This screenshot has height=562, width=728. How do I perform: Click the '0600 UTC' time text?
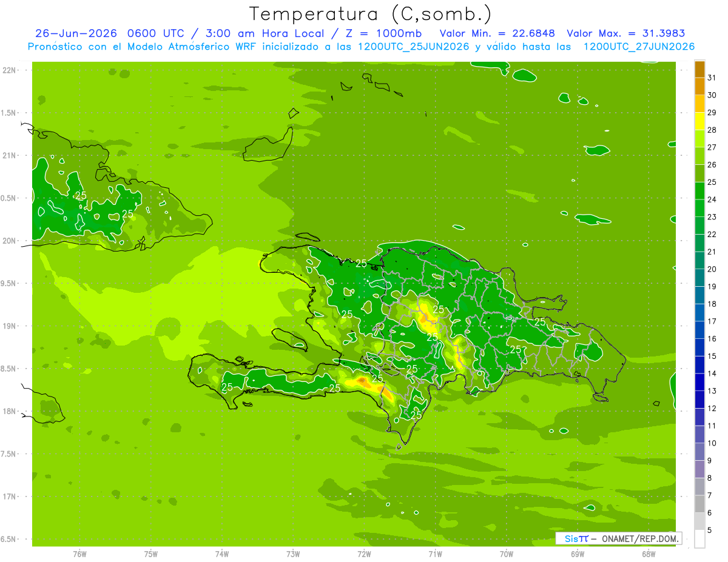[158, 33]
